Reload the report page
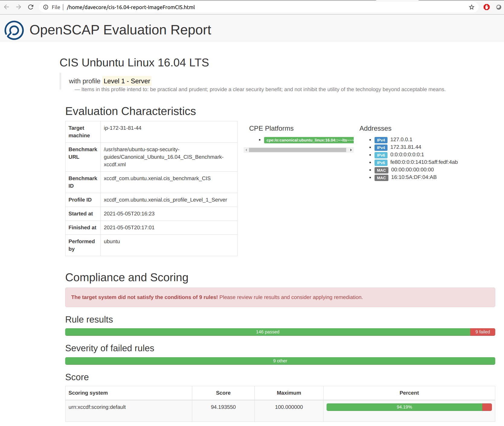504x426 pixels. tap(31, 7)
